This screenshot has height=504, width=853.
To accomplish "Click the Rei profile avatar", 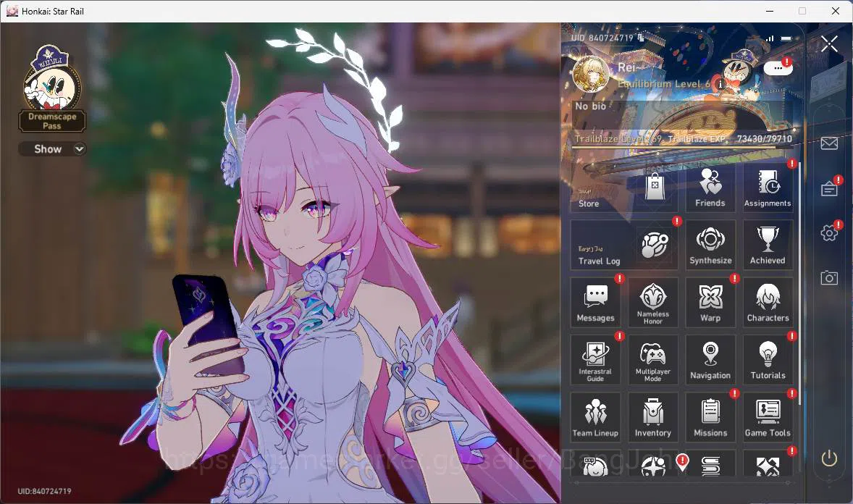I will [x=591, y=75].
